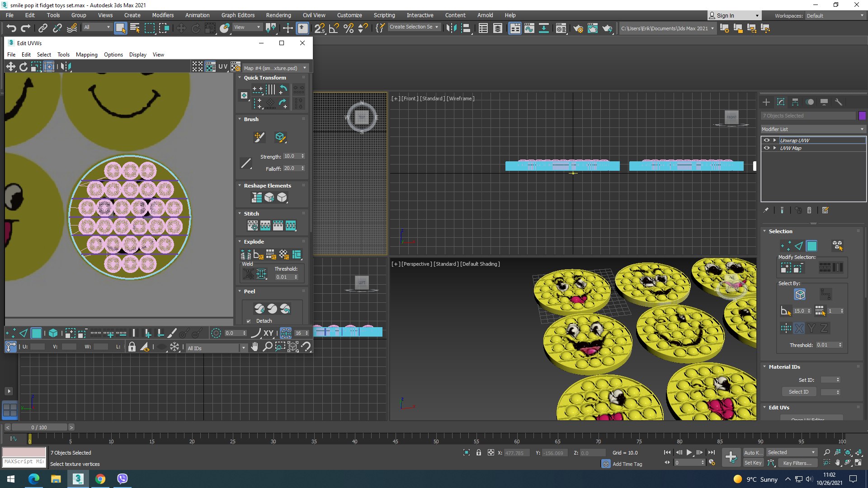Open the Mapping menu in Edit UVWs

pos(86,55)
